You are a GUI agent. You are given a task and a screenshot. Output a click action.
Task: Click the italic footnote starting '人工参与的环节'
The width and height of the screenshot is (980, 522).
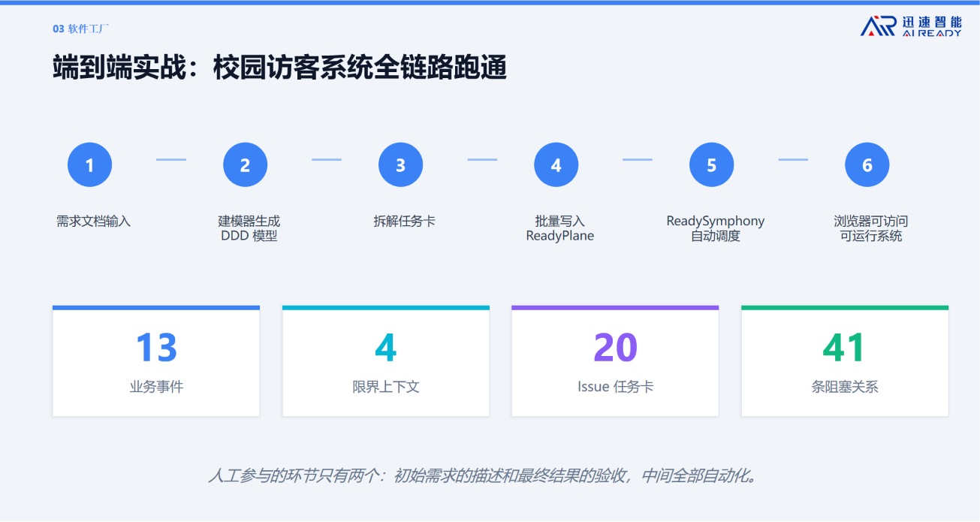485,475
